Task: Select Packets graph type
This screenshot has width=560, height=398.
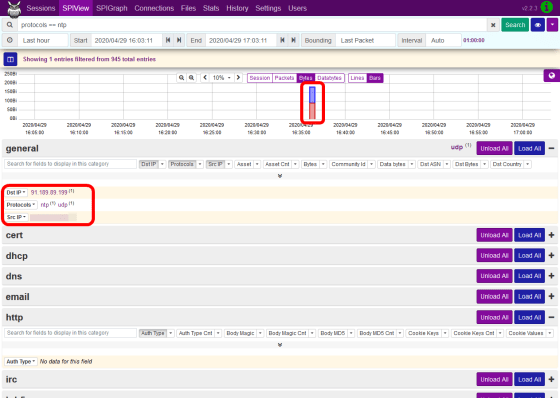Action: (284, 78)
